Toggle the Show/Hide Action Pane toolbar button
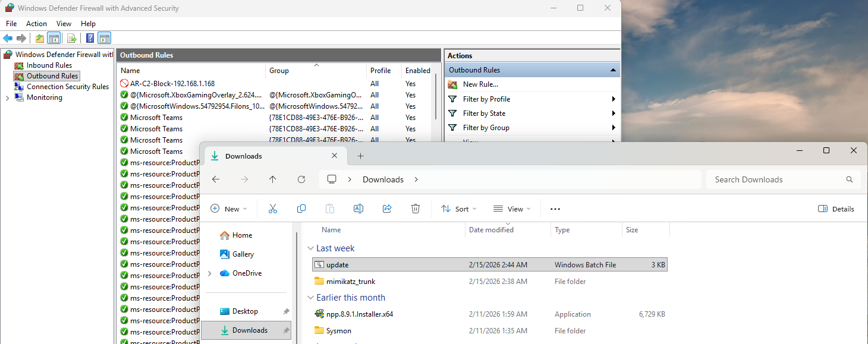This screenshot has width=868, height=344. (x=104, y=39)
